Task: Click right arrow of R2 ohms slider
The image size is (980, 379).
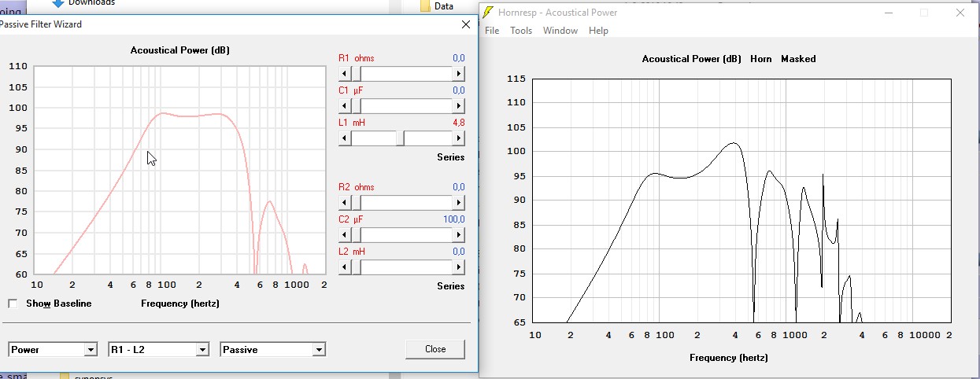Action: click(459, 202)
